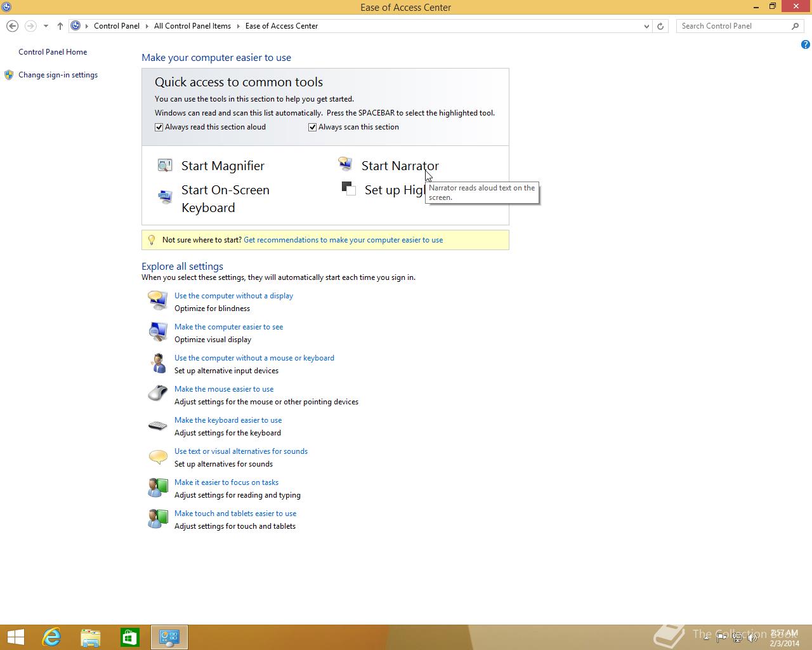Click icon beside Make the computer easier to see
This screenshot has height=650, width=812.
[x=157, y=331]
